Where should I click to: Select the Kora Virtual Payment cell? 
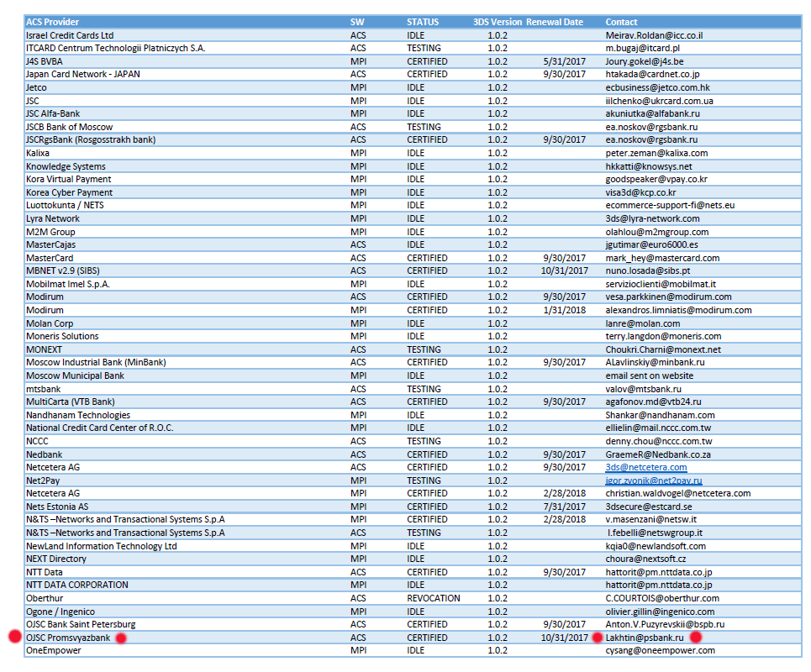(x=69, y=179)
